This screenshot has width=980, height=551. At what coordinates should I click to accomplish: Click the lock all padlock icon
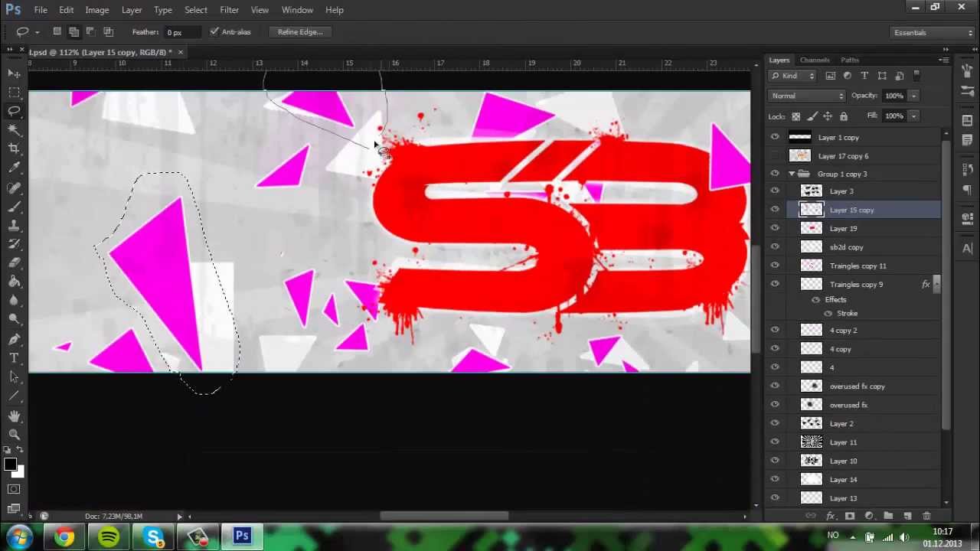tap(844, 116)
